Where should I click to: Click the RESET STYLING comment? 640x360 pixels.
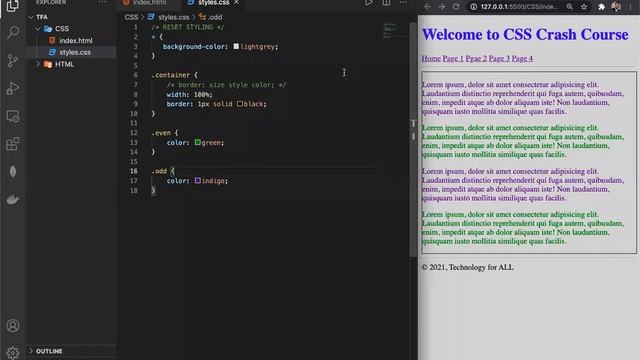[188, 27]
